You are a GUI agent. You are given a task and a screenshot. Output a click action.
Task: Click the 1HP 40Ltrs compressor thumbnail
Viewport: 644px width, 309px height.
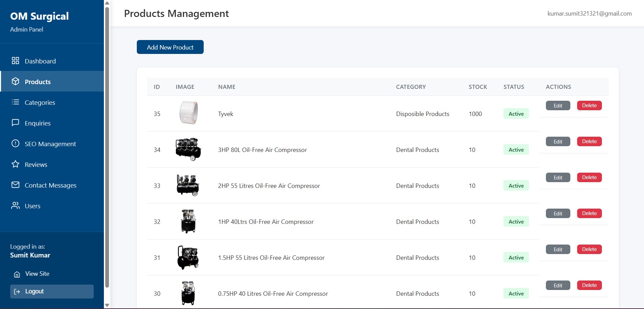(x=188, y=221)
